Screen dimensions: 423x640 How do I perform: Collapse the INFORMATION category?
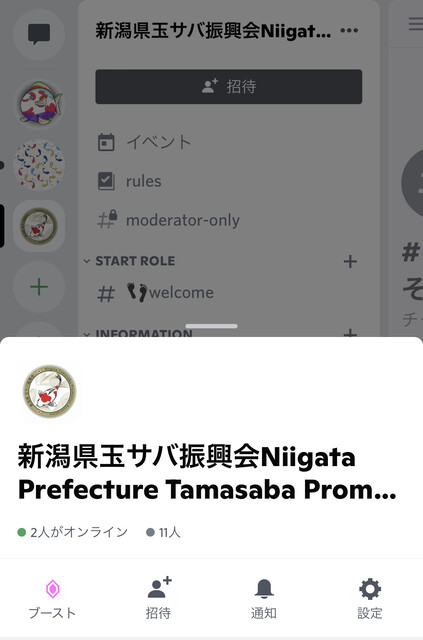(x=138, y=333)
